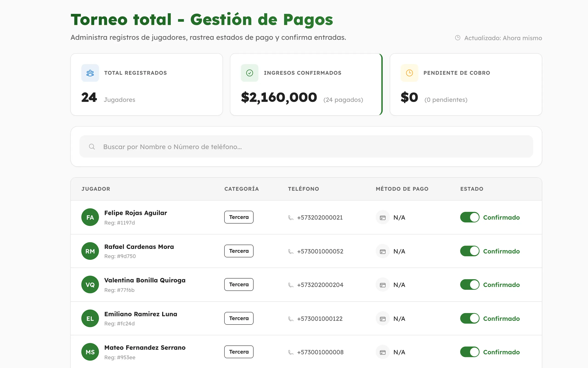Click Tercera badge in Valentina Bonilla row
The height and width of the screenshot is (368, 588).
(239, 285)
